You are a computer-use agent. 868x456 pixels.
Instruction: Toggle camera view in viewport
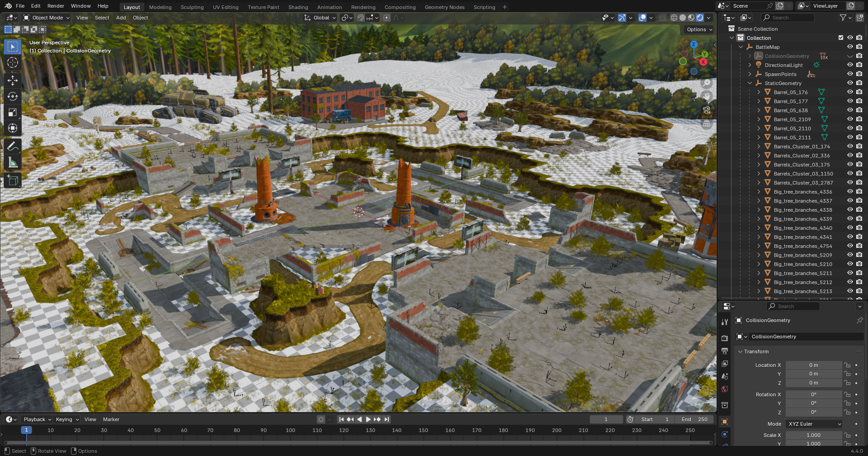click(x=707, y=110)
